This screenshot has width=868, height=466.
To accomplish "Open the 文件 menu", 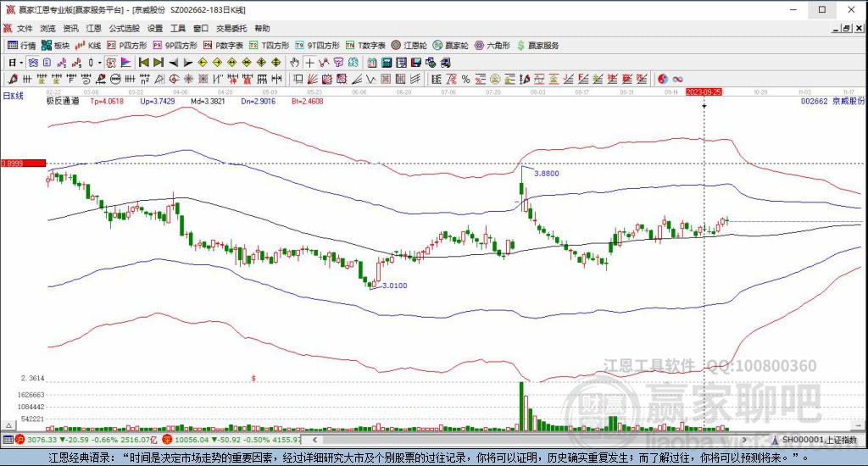I will coord(25,28).
